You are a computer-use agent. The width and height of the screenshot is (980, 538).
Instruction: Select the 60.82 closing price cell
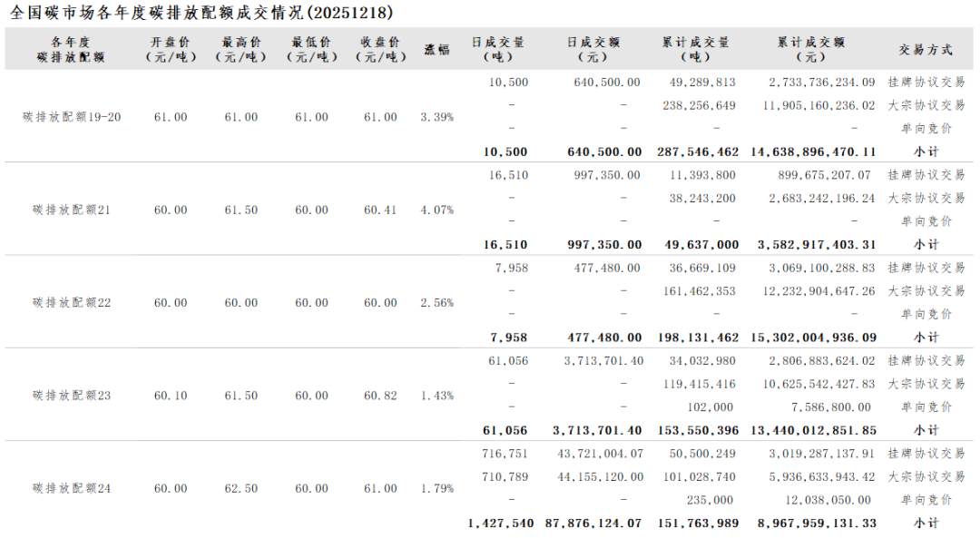click(380, 396)
